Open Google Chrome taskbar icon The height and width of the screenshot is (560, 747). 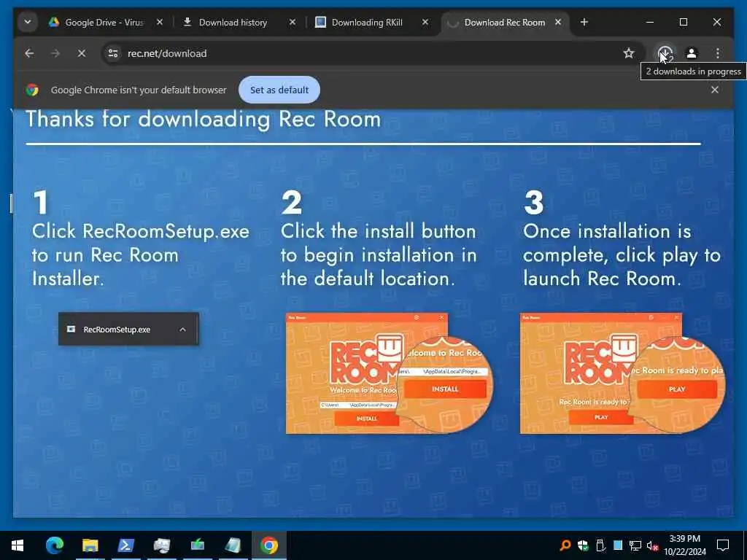(268, 545)
